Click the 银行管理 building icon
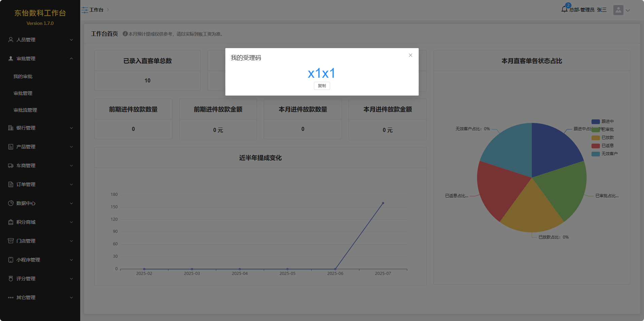The height and width of the screenshot is (321, 644). tap(11, 128)
